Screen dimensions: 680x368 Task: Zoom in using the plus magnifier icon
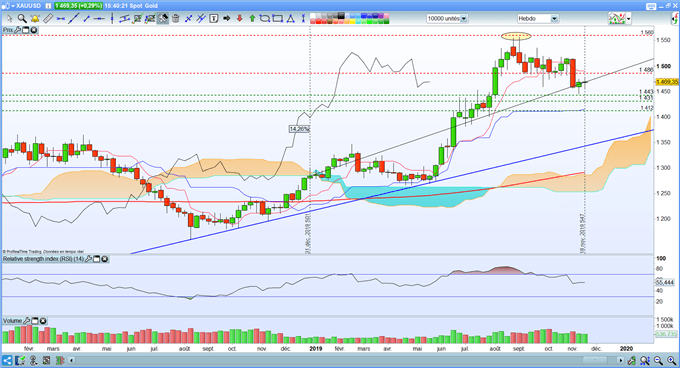point(671,360)
